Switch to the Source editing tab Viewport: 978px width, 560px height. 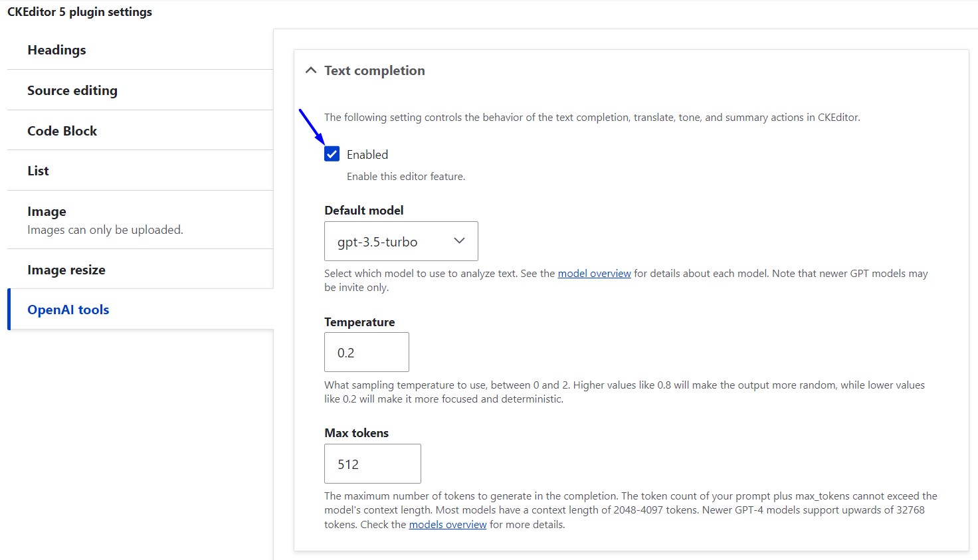pos(140,90)
